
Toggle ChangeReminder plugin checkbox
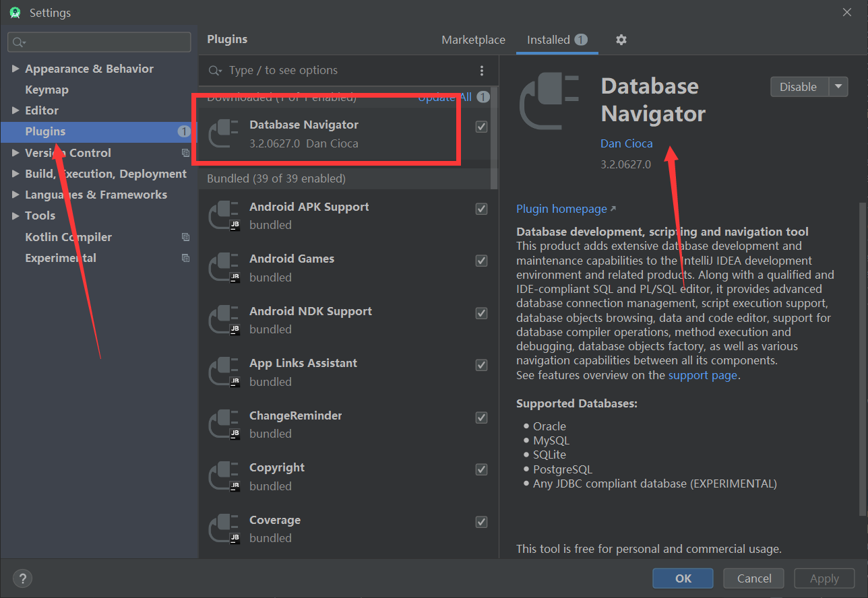(481, 418)
